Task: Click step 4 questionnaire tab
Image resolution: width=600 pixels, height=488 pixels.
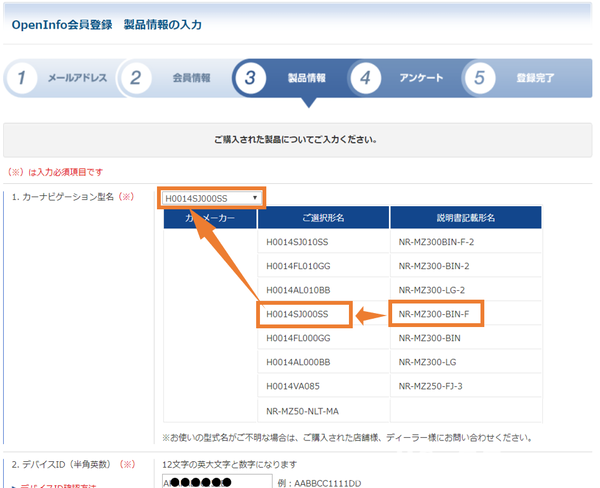Action: (x=405, y=78)
